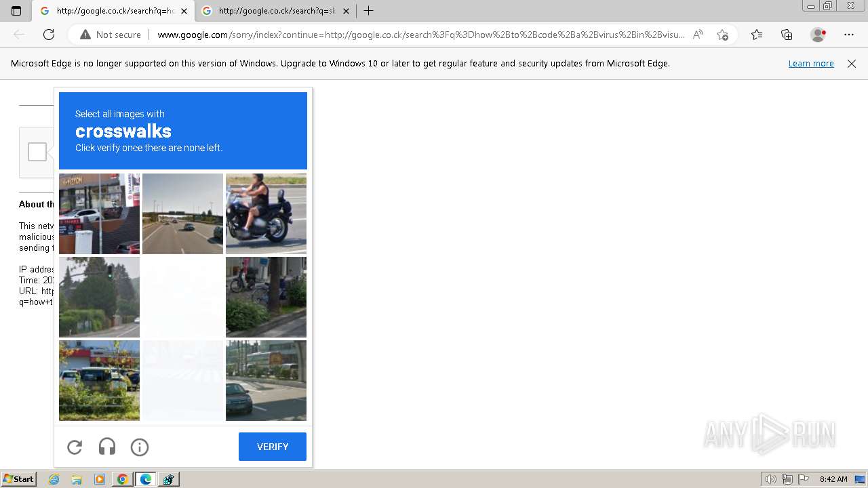This screenshot has height=488, width=868.
Task: Open the tab actions menu icon
Action: pos(16,11)
